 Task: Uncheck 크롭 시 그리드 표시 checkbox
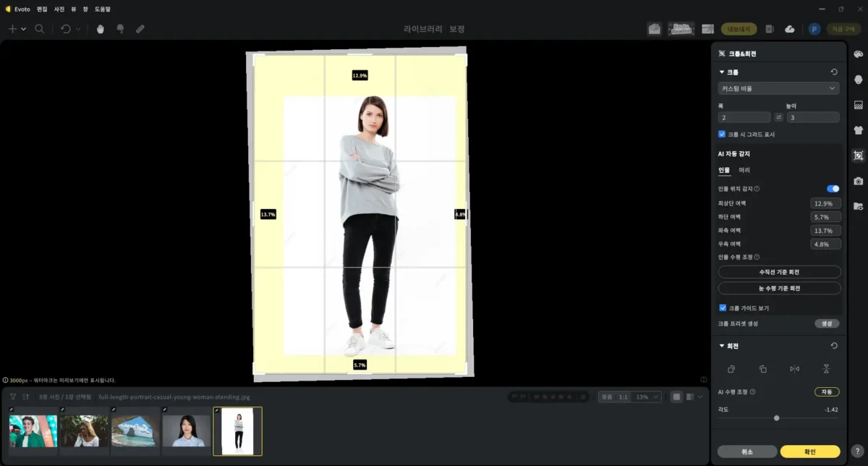point(722,134)
